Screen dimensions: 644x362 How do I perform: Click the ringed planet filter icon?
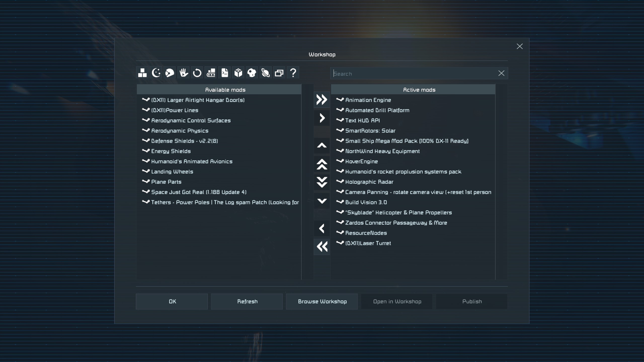(266, 73)
